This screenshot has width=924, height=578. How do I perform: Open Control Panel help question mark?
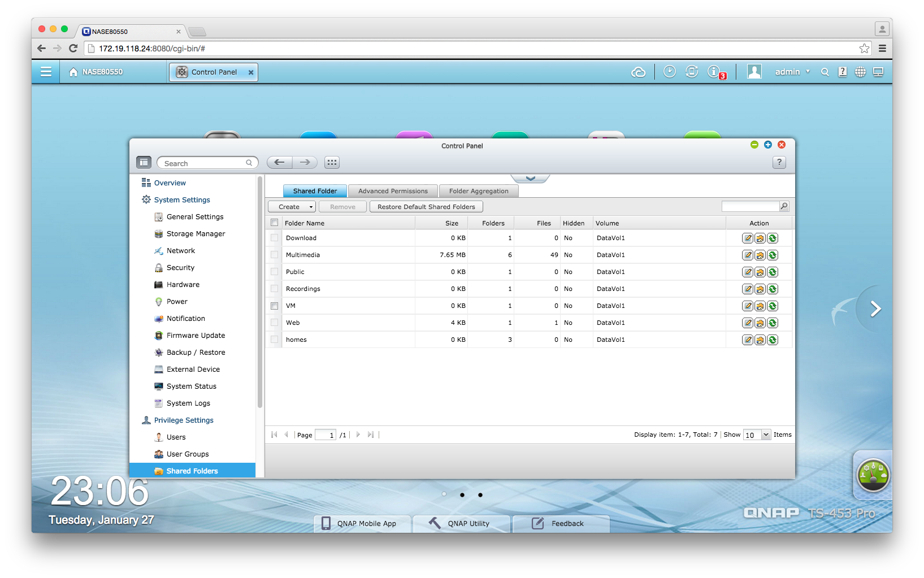point(779,162)
